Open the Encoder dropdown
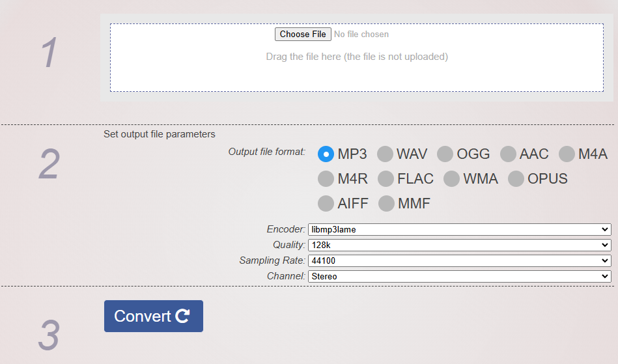The width and height of the screenshot is (618, 364). coord(460,229)
